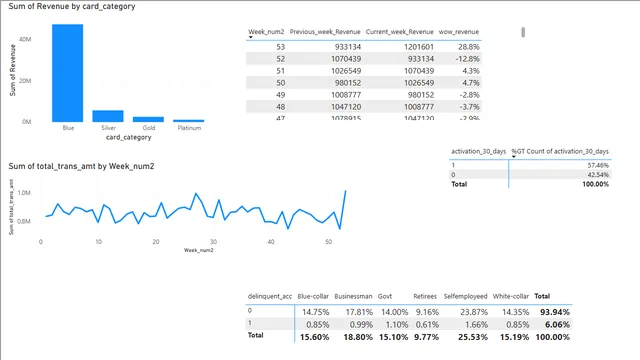Select Businessman total 18.80%
Viewport: 640px width, 360px height.
pos(358,338)
